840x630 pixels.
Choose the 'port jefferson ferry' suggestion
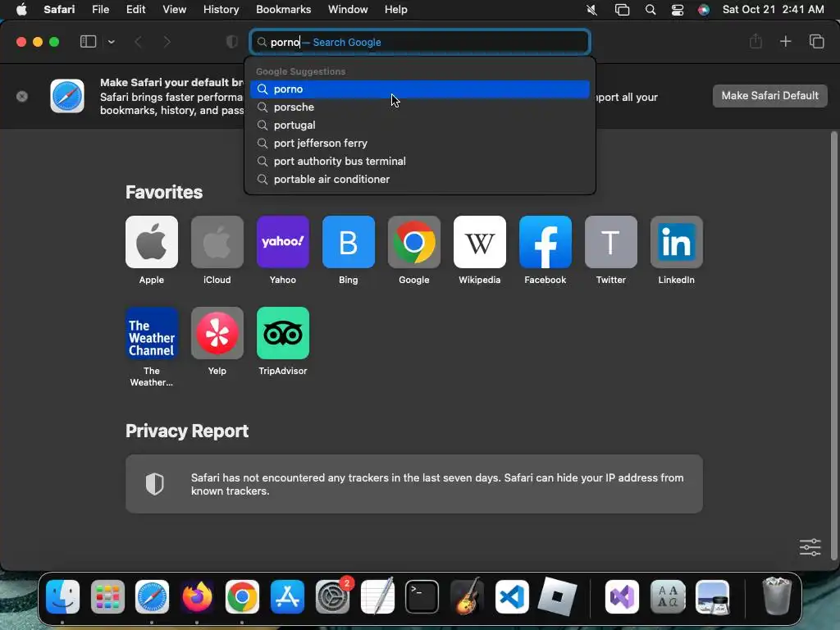(420, 143)
